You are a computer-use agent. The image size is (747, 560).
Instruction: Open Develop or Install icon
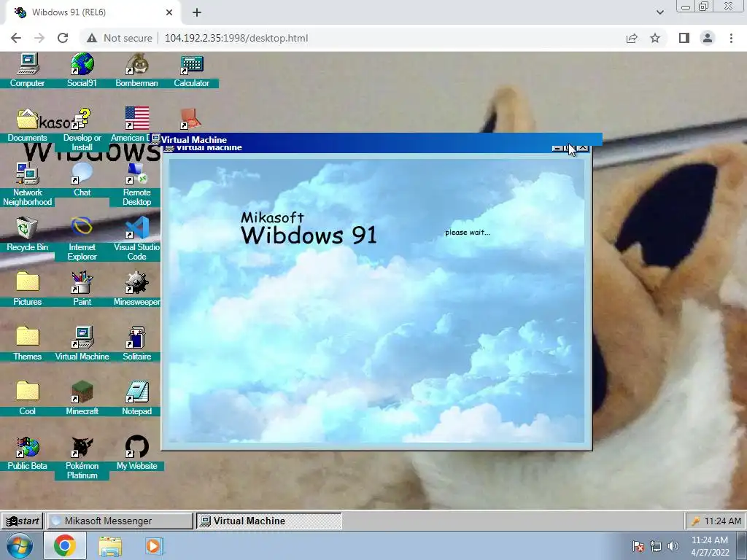pyautogui.click(x=82, y=129)
